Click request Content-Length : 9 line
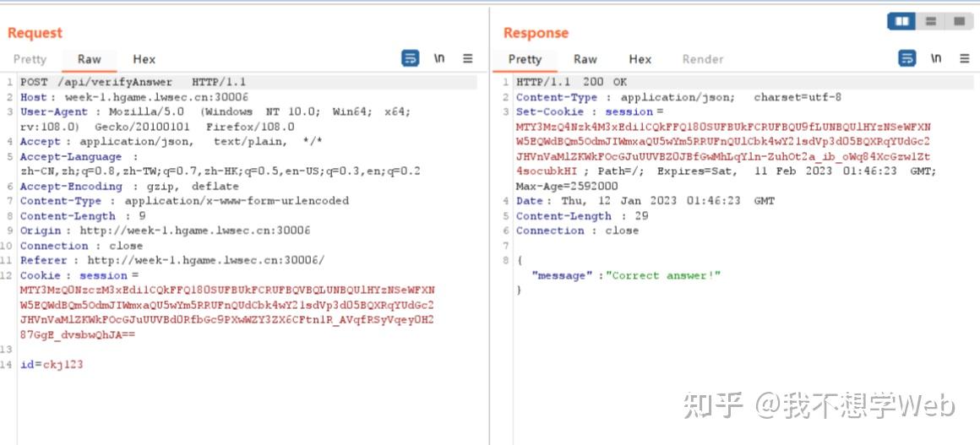This screenshot has width=980, height=445. pos(83,216)
